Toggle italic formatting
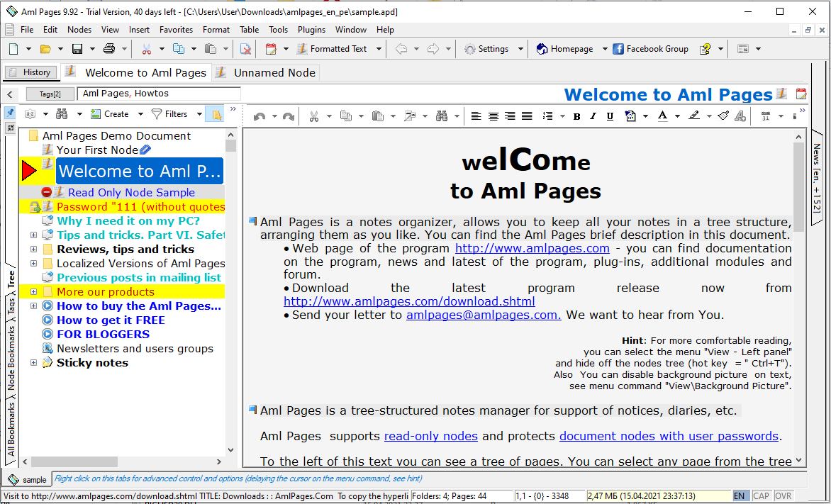The height and width of the screenshot is (504, 831). (593, 116)
